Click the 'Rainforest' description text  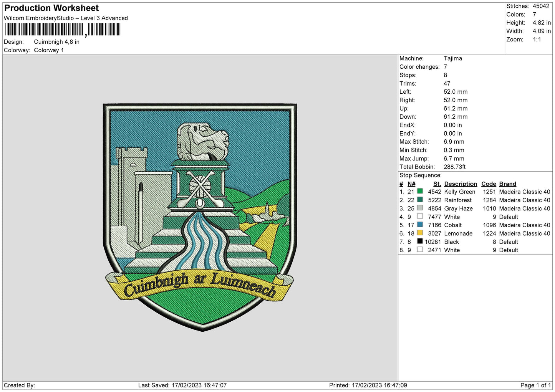point(458,200)
